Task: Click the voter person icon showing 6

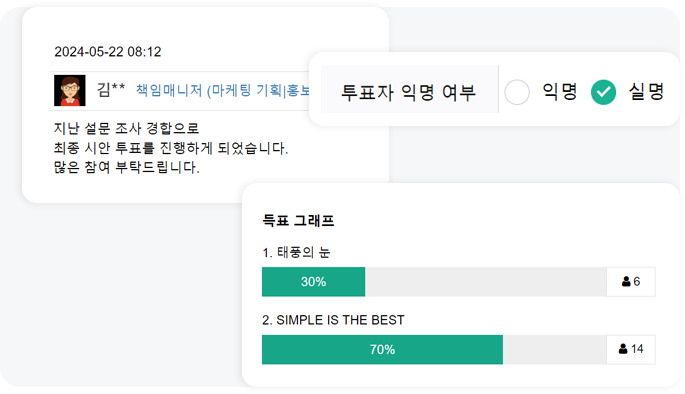Action: click(x=626, y=281)
